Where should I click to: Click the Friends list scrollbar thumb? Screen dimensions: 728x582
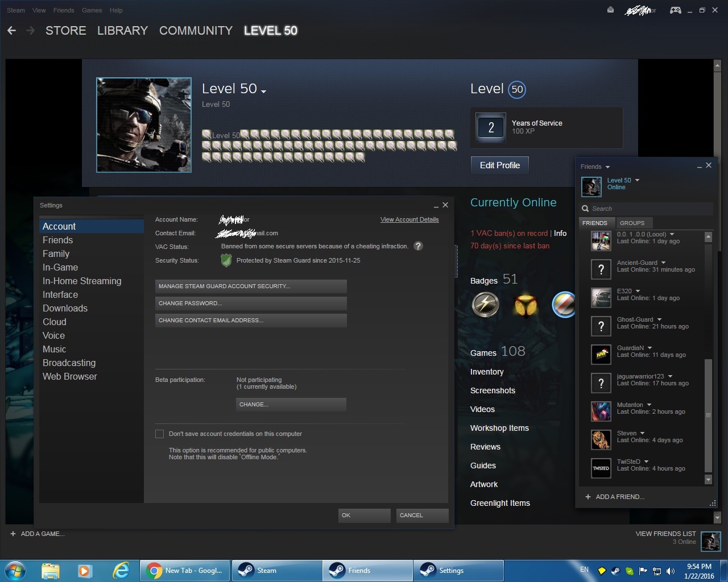point(708,415)
